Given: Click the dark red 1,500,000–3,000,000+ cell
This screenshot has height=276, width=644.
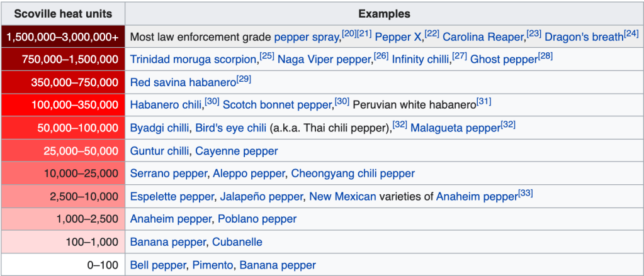Looking at the screenshot, I should click(x=62, y=37).
